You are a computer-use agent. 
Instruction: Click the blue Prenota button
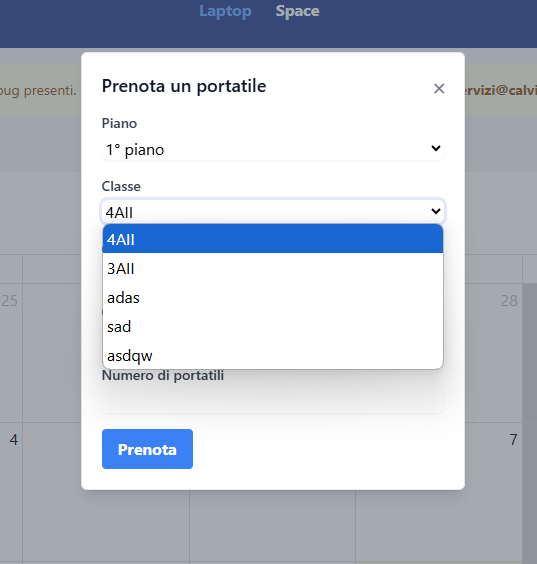coord(147,449)
